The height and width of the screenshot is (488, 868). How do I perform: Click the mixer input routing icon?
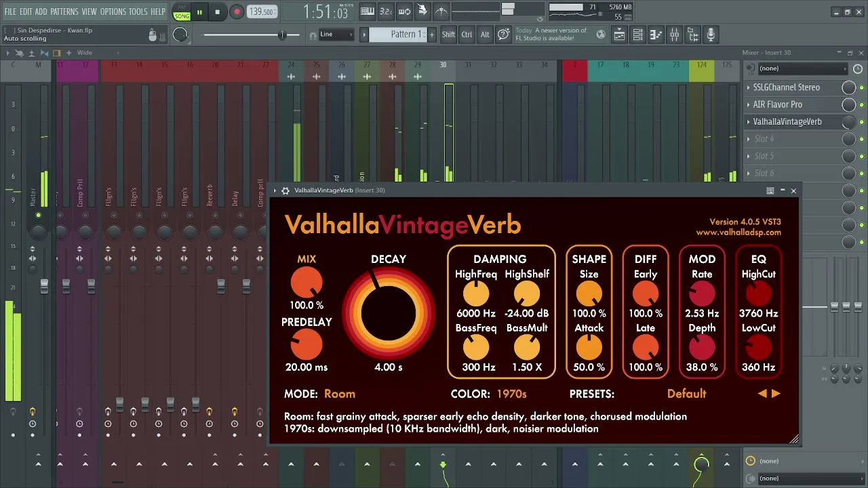(751, 68)
